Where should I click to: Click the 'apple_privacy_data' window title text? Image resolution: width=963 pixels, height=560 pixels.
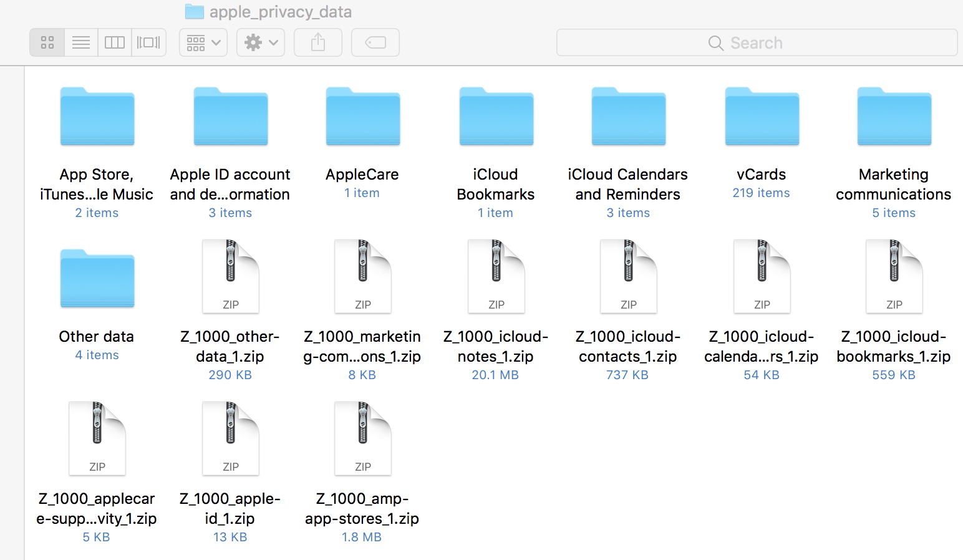[281, 12]
